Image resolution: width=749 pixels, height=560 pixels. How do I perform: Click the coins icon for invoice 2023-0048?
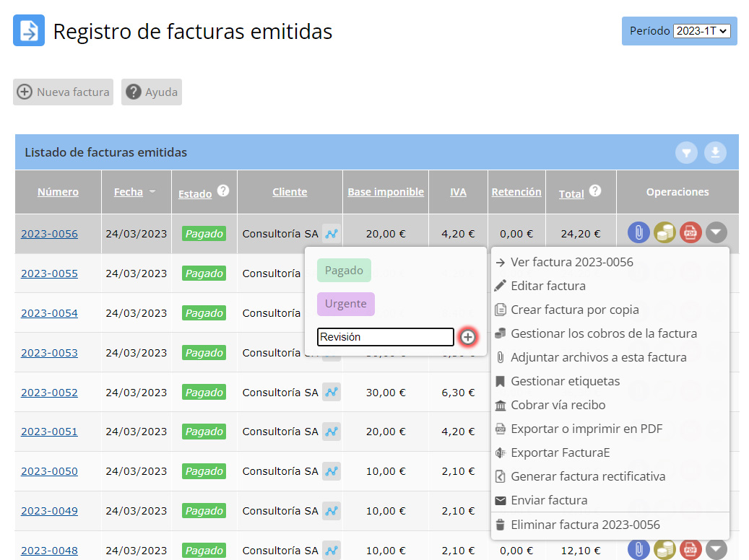(x=664, y=549)
